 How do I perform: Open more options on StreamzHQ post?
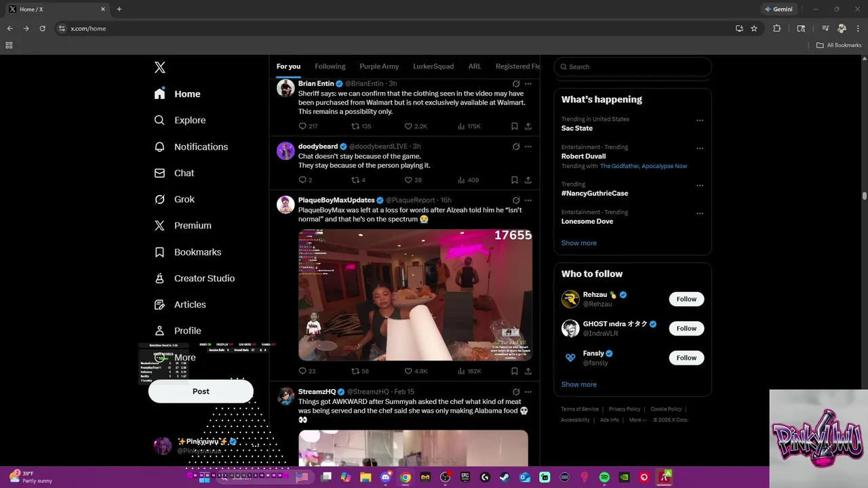(528, 392)
